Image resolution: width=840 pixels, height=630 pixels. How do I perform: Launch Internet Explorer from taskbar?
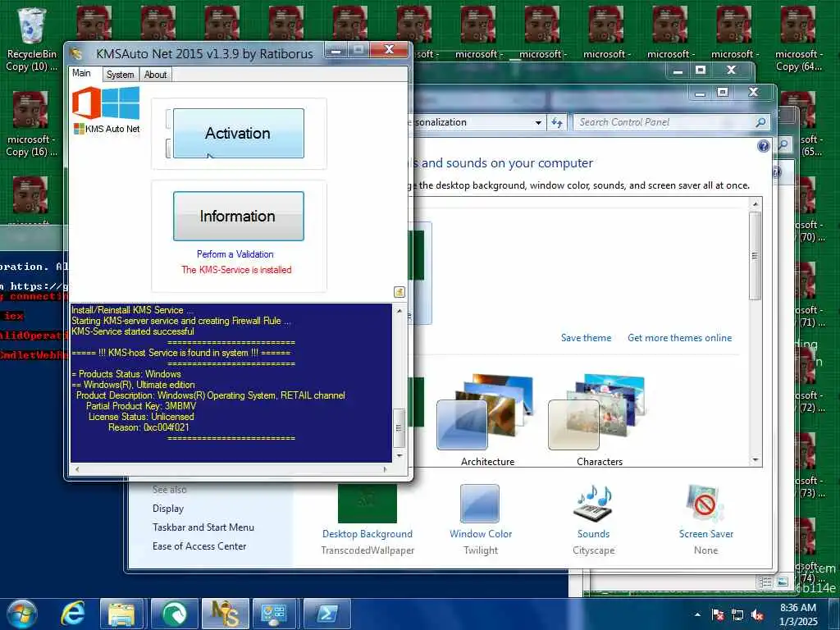pos(72,614)
